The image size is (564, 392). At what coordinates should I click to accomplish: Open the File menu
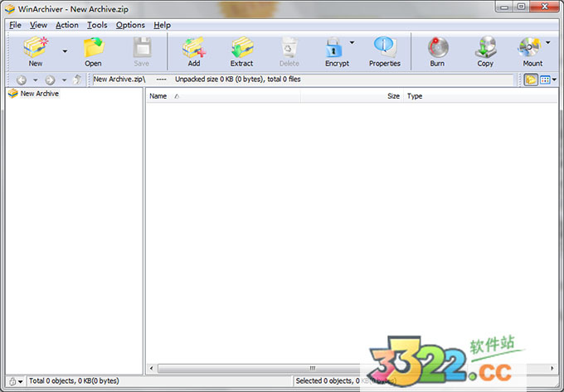click(x=15, y=25)
